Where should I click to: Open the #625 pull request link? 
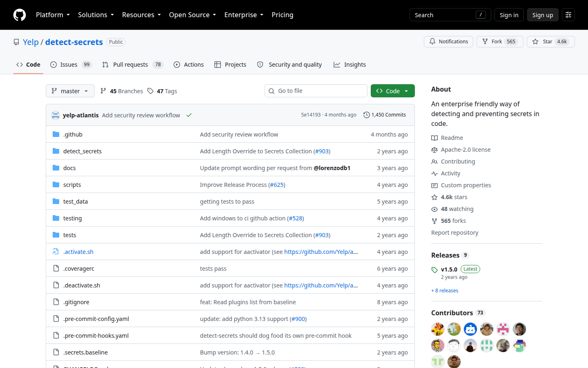(x=276, y=185)
